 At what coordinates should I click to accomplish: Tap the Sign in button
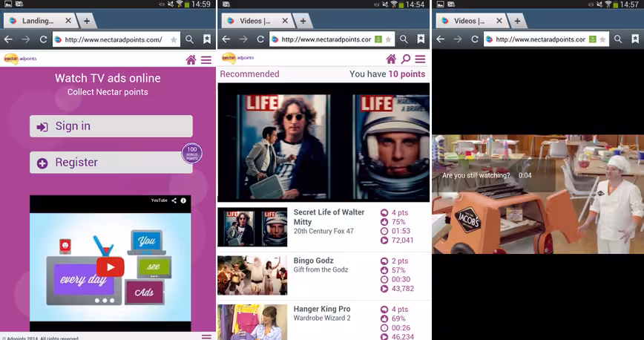coord(111,125)
